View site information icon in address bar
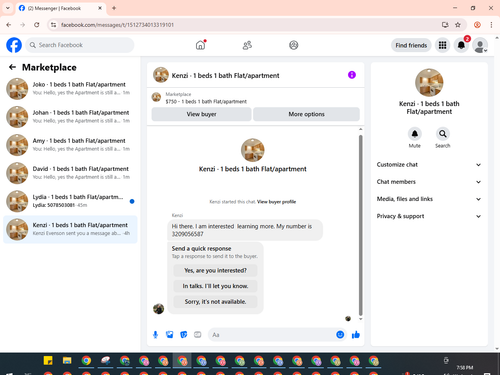Viewport: 500px width, 375px height. point(53,25)
